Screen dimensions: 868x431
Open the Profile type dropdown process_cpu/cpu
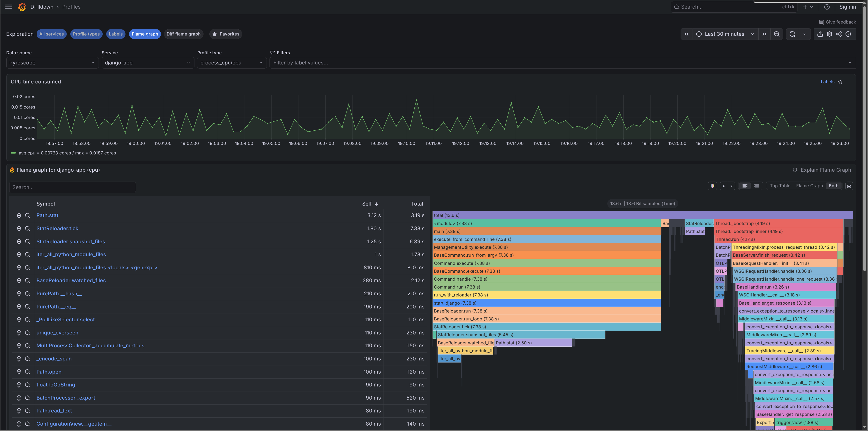[232, 63]
